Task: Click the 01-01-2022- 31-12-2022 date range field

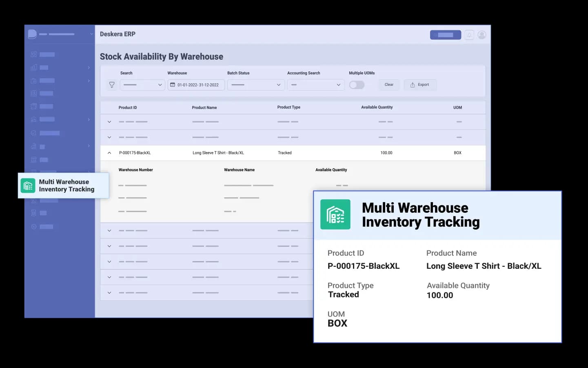Action: point(196,85)
